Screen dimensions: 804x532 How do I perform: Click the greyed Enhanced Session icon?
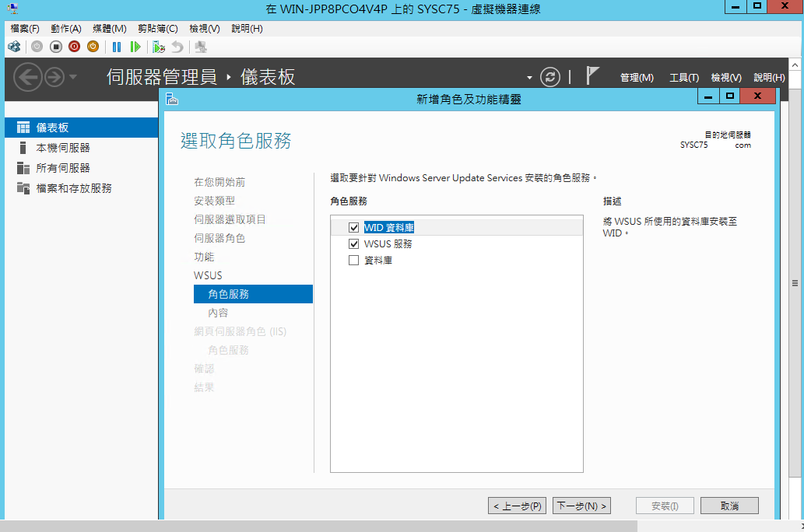tap(201, 47)
